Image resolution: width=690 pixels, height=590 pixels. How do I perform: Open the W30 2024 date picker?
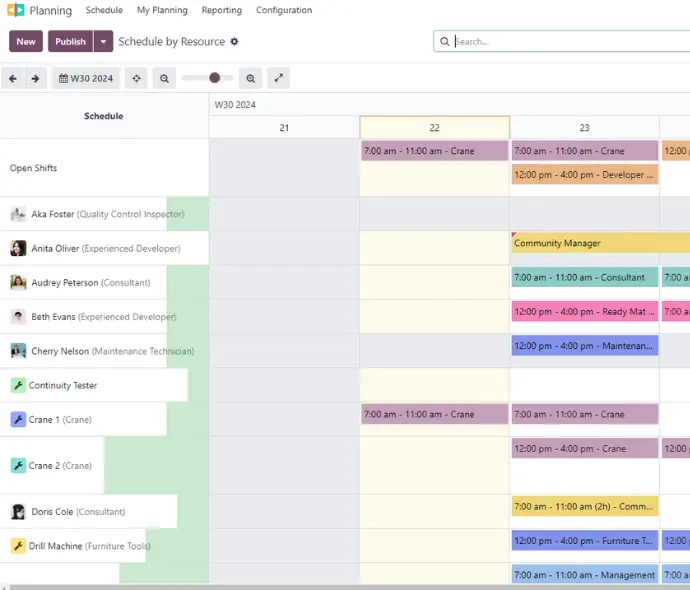click(86, 78)
